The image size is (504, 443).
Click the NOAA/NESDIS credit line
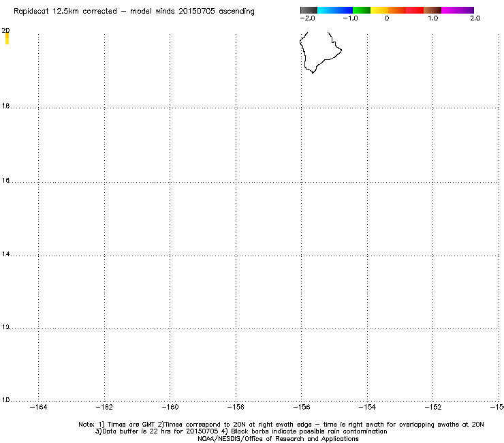(x=278, y=439)
